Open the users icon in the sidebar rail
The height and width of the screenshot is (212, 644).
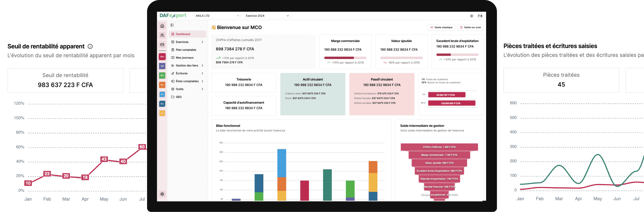tap(162, 35)
